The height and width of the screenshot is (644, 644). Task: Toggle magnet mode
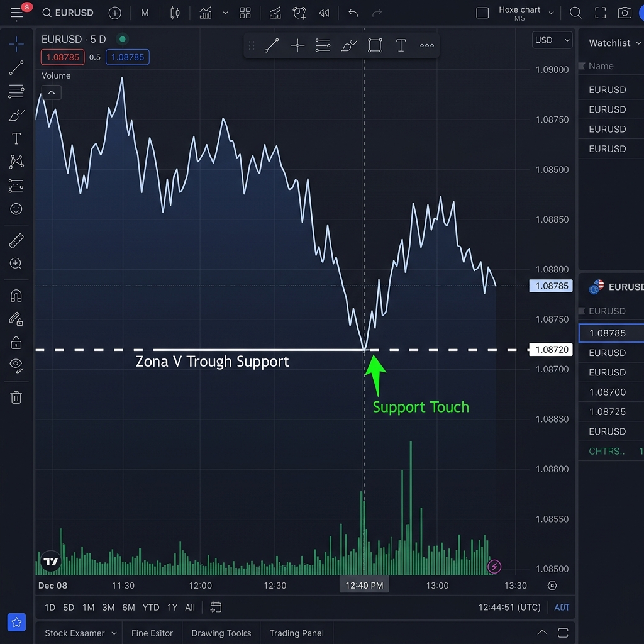16,296
